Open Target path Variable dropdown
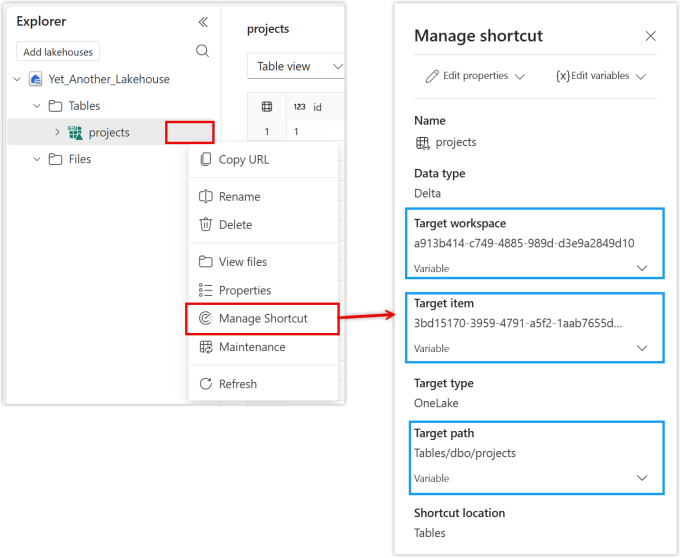The height and width of the screenshot is (558, 680). (x=642, y=478)
